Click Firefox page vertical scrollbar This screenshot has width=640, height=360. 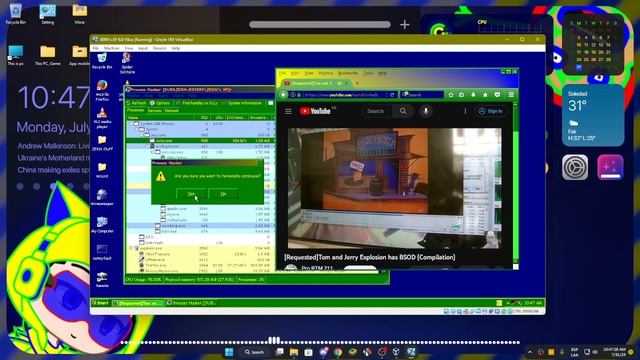516,183
